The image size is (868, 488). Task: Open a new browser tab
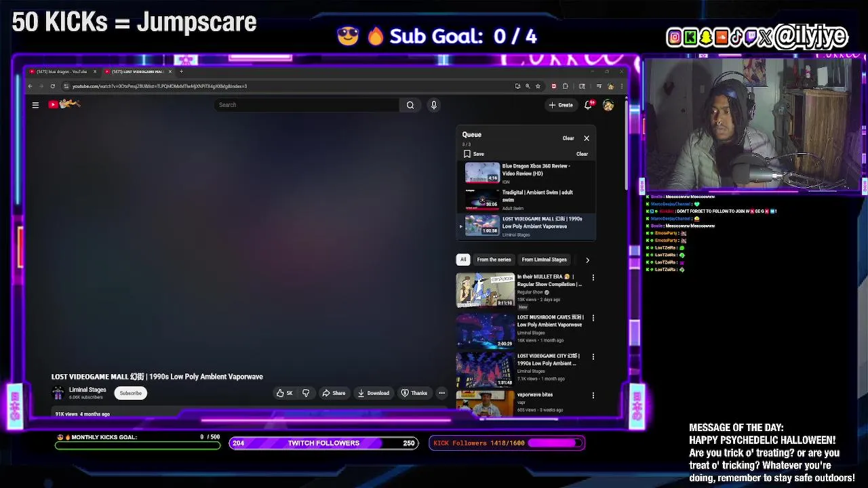[181, 71]
